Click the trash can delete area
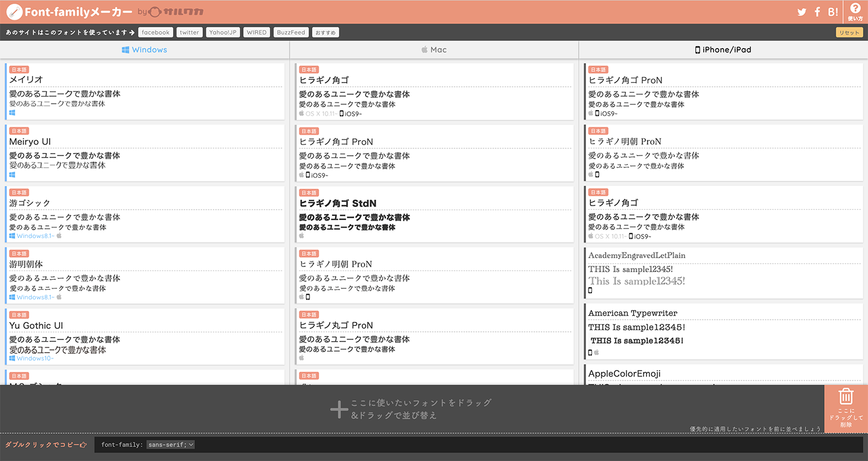 (846, 409)
